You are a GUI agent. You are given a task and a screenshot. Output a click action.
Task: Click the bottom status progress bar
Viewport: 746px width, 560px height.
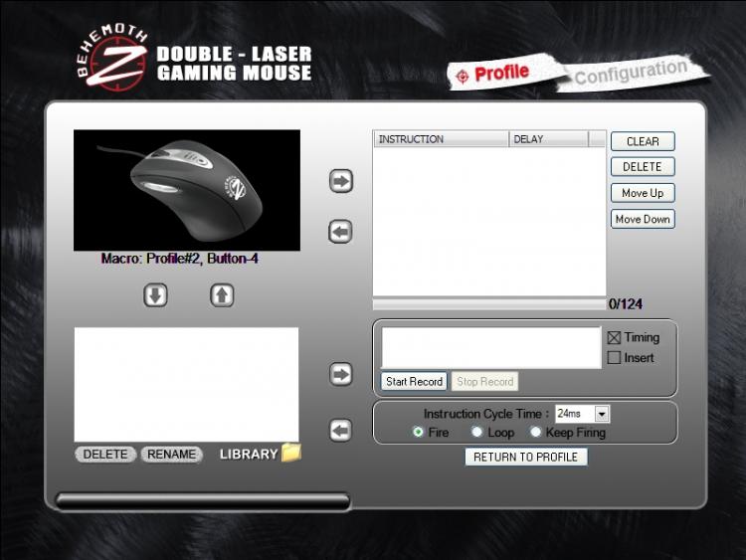[x=203, y=501]
